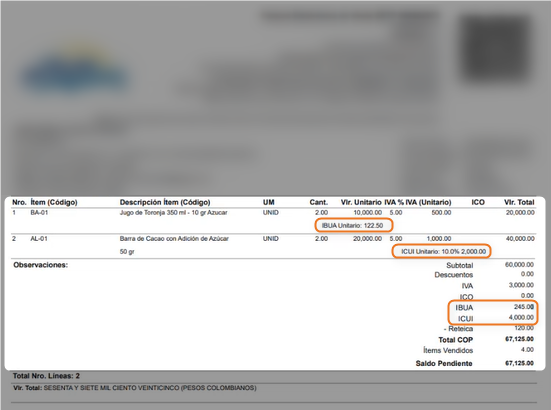Select item code BA-01
This screenshot has width=551, height=410.
(x=39, y=213)
